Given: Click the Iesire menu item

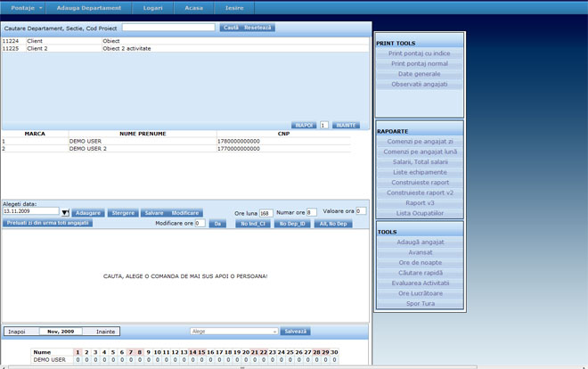Looking at the screenshot, I should point(234,8).
